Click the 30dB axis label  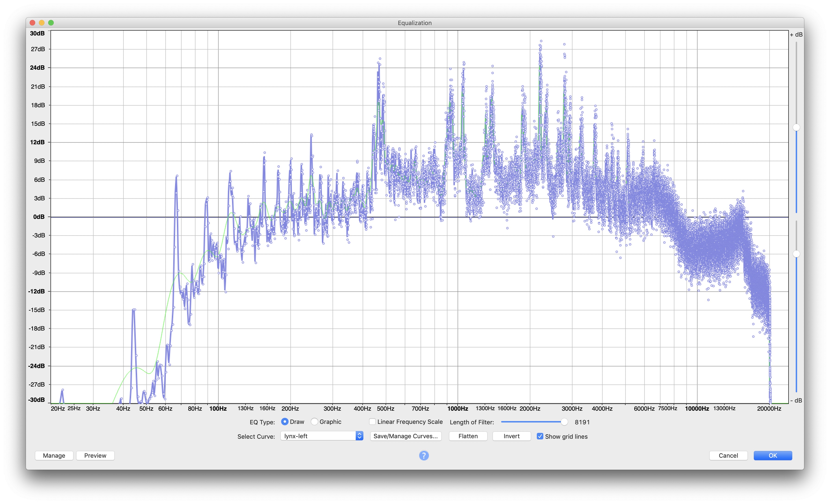pos(37,33)
